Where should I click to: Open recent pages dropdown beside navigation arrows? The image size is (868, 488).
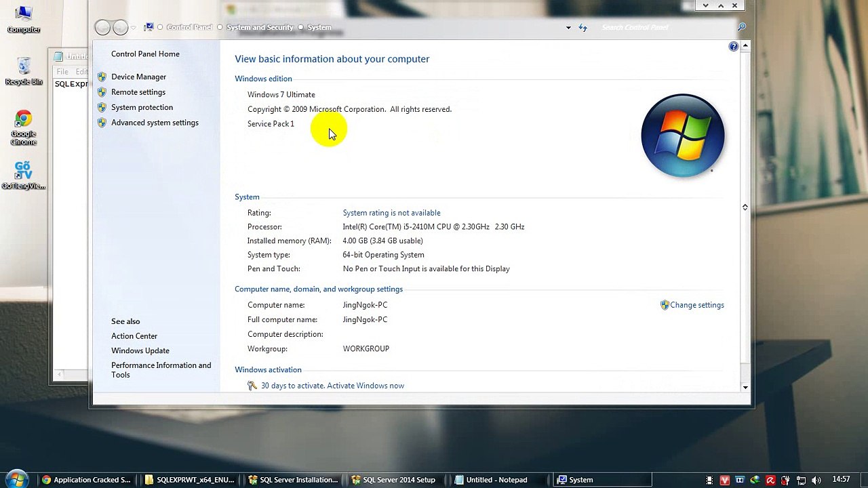[x=133, y=28]
